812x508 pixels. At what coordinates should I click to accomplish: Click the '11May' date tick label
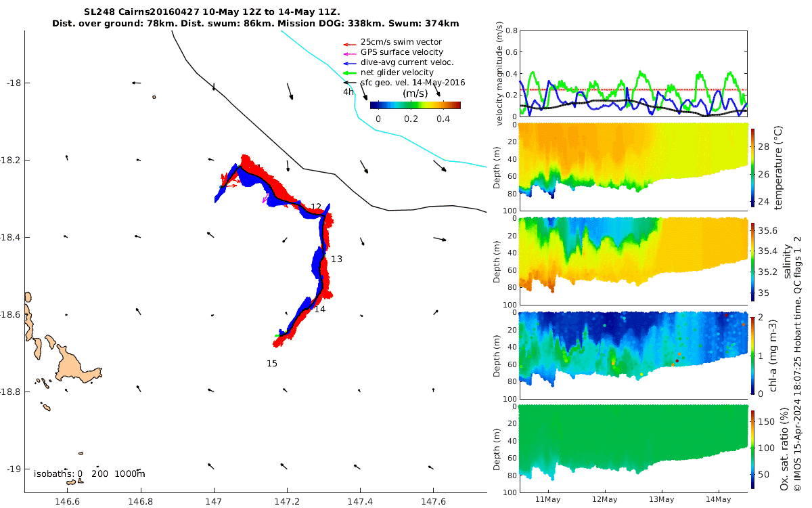548,499
